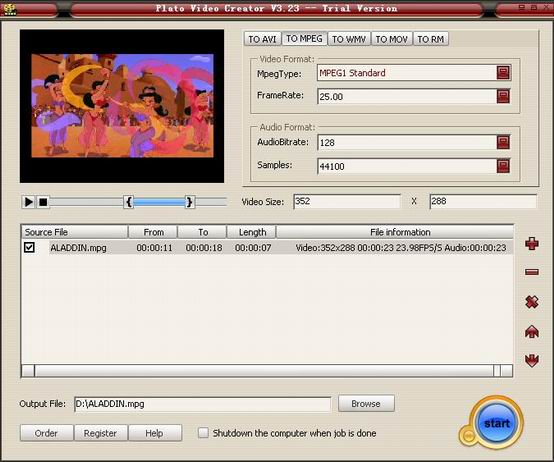Switch to the TO AVI tab
The width and height of the screenshot is (554, 462).
262,39
